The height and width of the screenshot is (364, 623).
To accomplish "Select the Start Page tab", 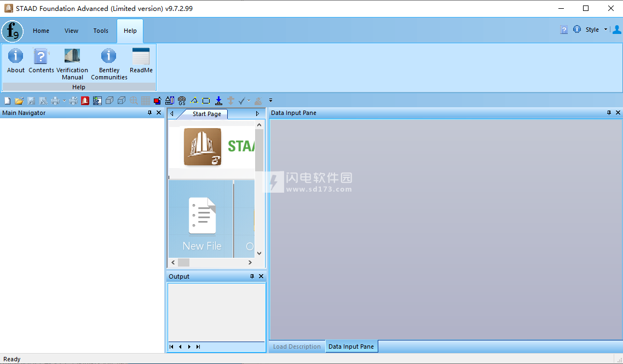I will click(x=206, y=114).
